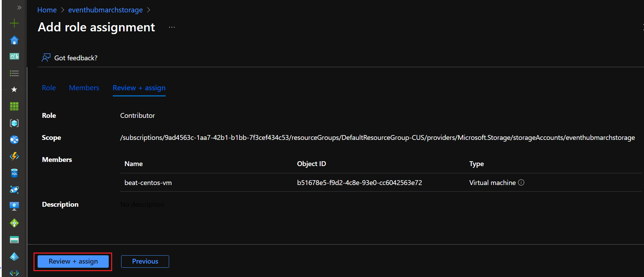This screenshot has height=277, width=644.
Task: Open the ellipsis menu beside page title
Action: tap(172, 27)
